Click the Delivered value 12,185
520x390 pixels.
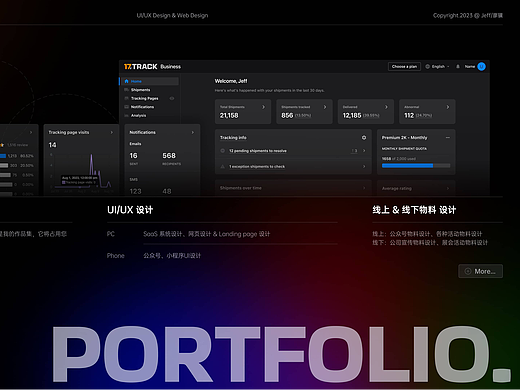pos(352,115)
